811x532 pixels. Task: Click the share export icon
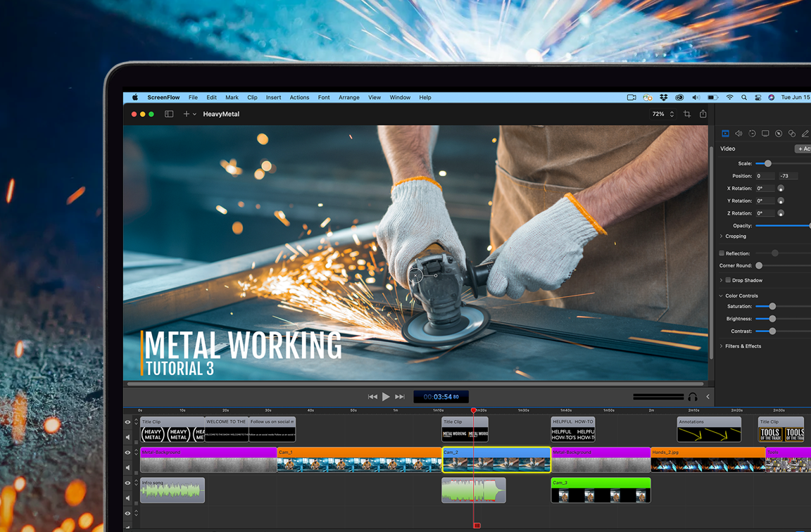click(x=703, y=114)
